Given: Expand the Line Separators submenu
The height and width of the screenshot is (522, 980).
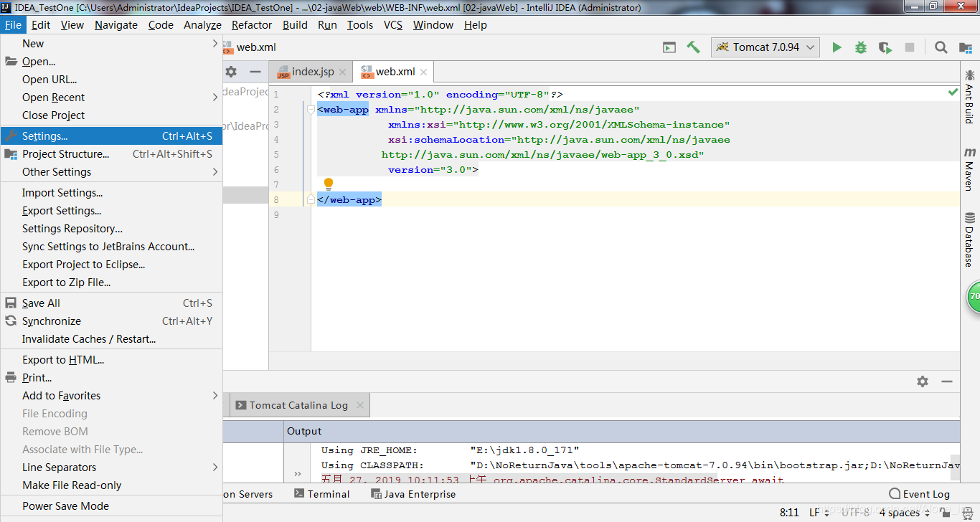Looking at the screenshot, I should pos(111,468).
